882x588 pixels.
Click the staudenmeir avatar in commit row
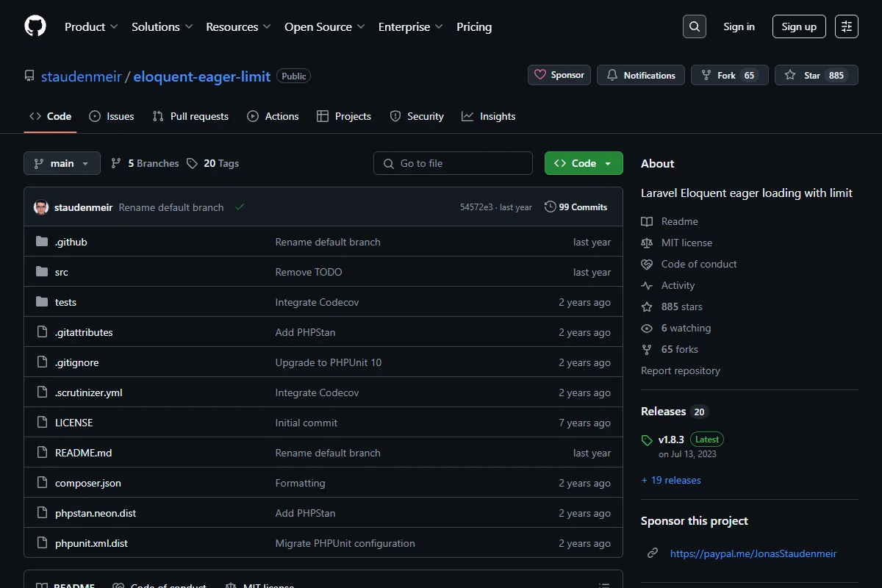pos(41,207)
